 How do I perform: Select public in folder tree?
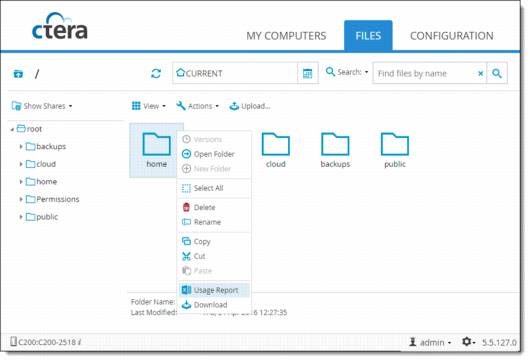coord(42,217)
